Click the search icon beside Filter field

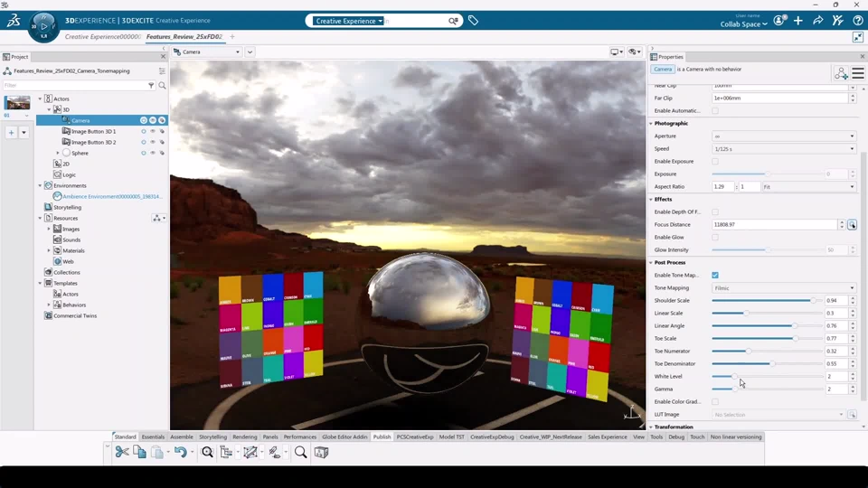coord(162,85)
